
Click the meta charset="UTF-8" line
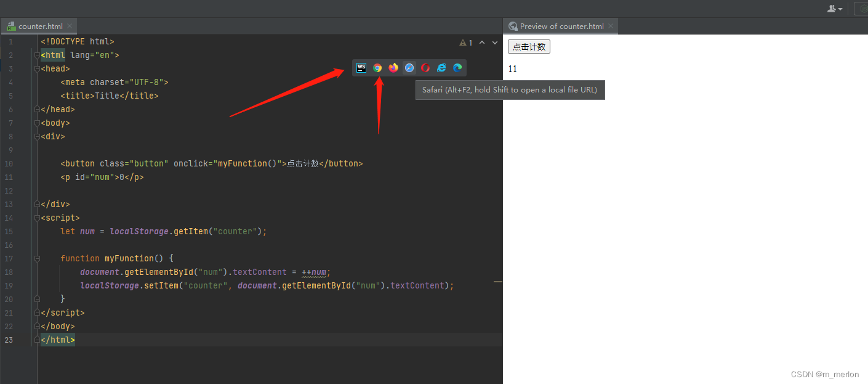coord(115,82)
